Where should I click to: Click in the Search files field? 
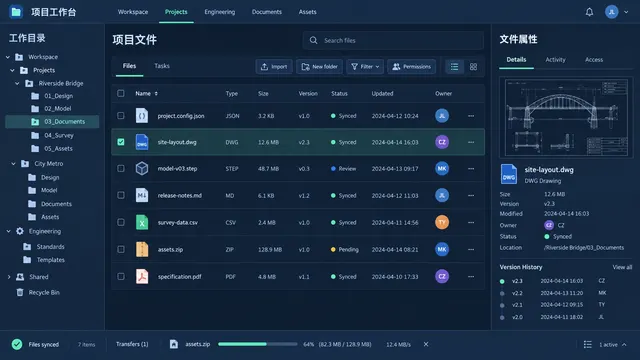(x=393, y=40)
